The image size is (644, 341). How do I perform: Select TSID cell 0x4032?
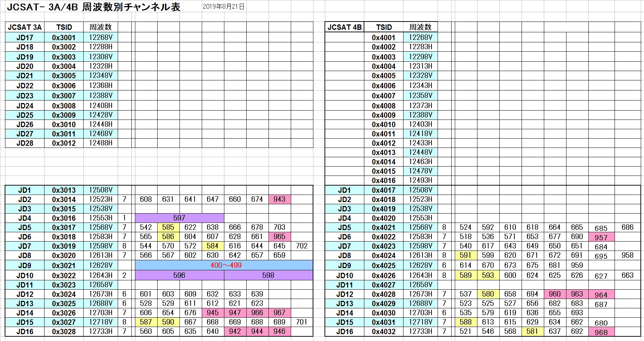[384, 332]
